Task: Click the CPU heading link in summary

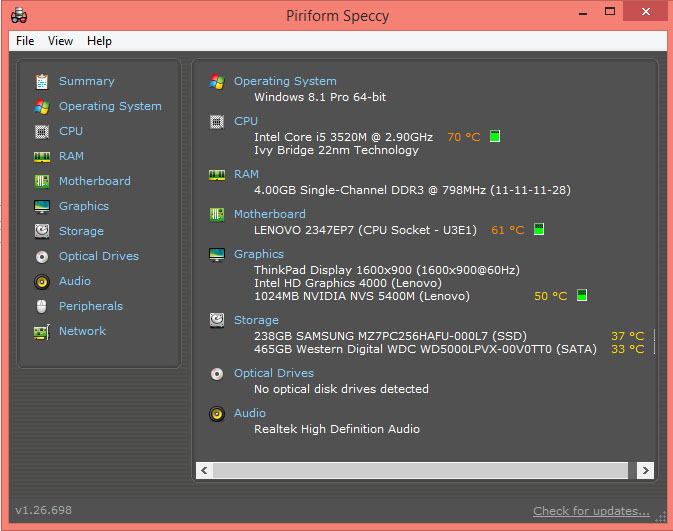Action: click(x=246, y=121)
